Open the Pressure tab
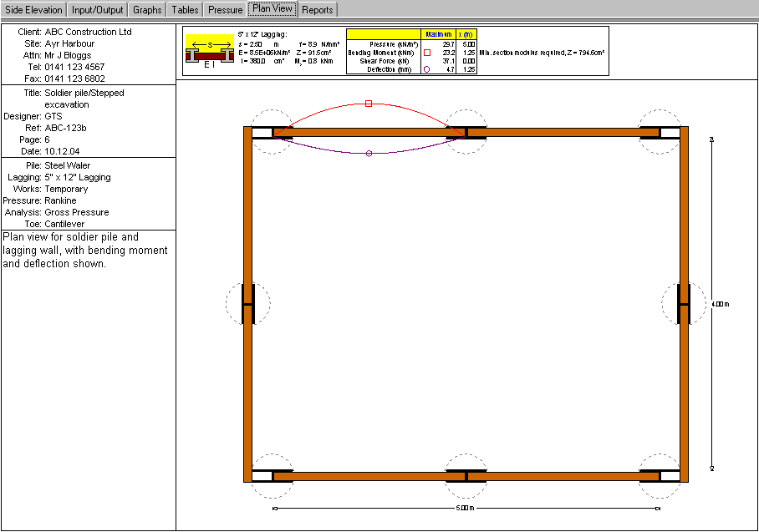 pos(225,10)
